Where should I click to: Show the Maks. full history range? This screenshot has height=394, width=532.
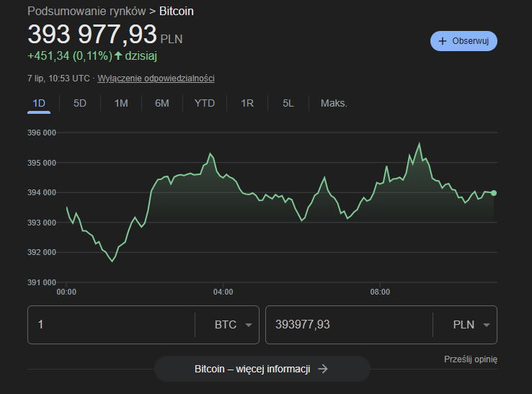334,103
